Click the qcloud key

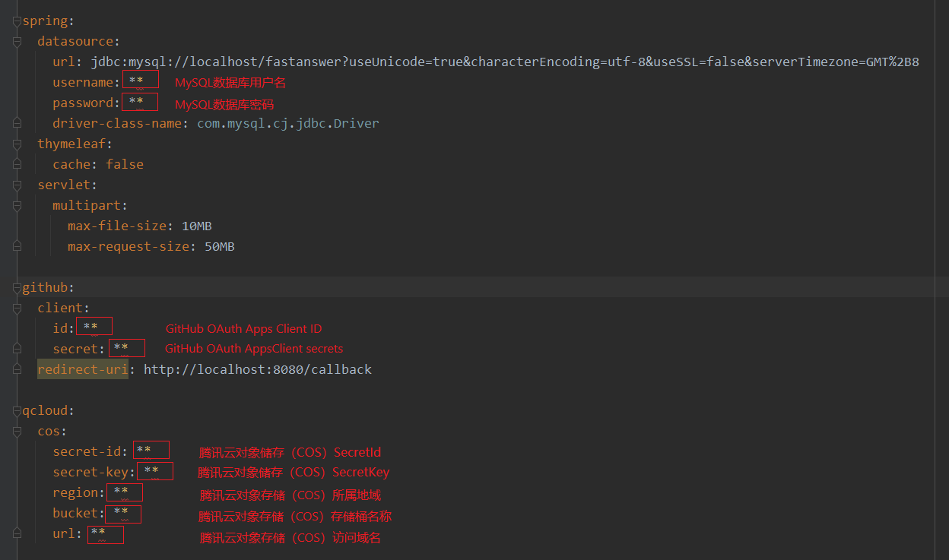pyautogui.click(x=45, y=410)
